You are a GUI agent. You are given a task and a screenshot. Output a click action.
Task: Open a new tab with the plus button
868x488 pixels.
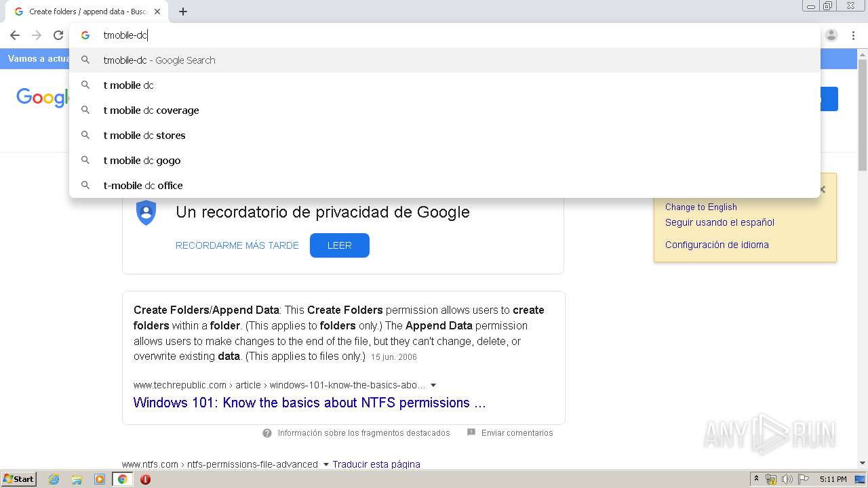tap(183, 12)
